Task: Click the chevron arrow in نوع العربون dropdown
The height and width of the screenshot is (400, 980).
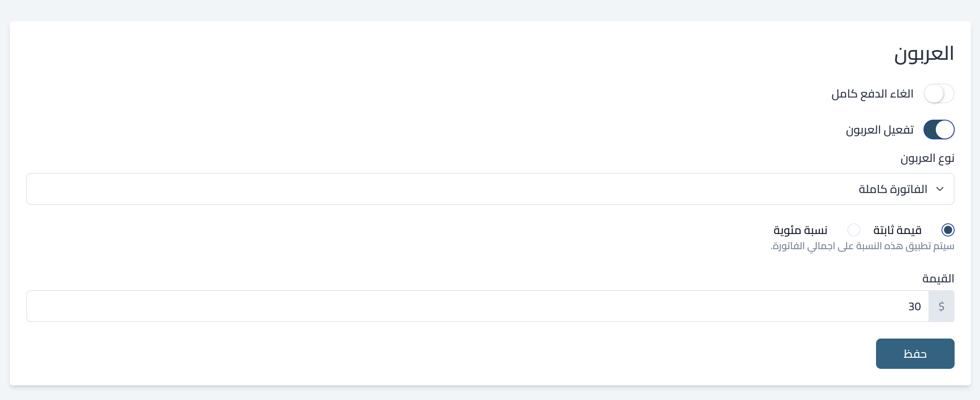Action: pos(940,189)
